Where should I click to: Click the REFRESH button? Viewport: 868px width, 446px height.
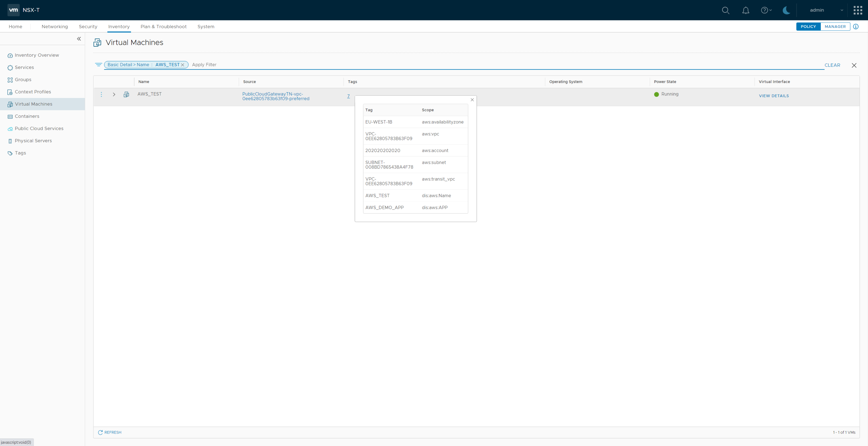click(x=109, y=432)
